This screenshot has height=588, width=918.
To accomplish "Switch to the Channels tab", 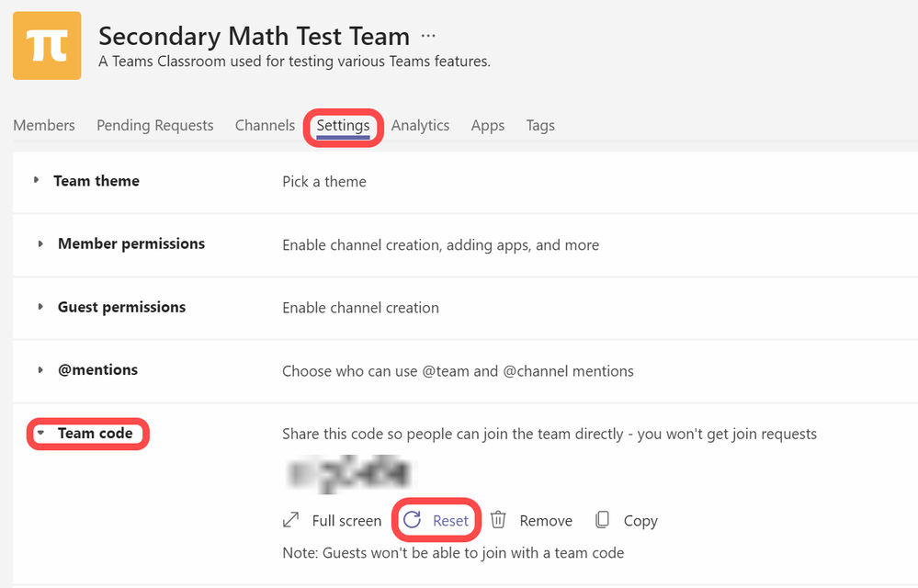I will click(265, 125).
